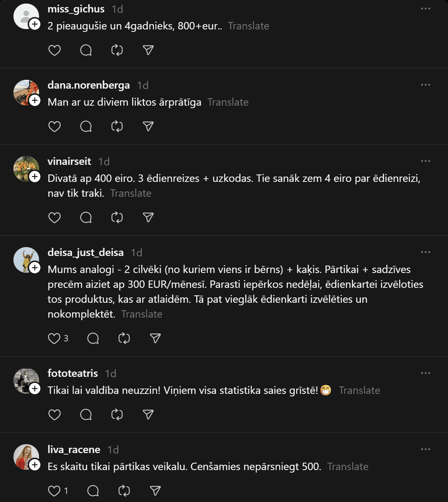Reply to dana.norenberga's comment
The height and width of the screenshot is (502, 448).
pos(86,127)
